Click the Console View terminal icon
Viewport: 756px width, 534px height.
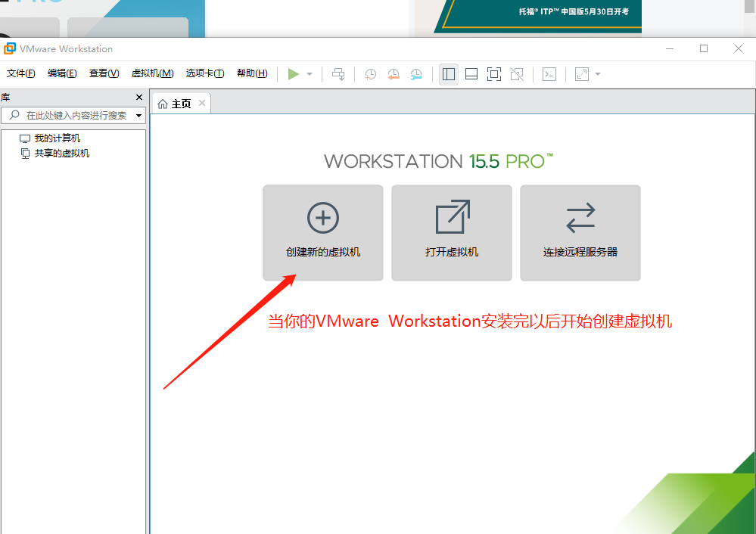click(x=549, y=74)
